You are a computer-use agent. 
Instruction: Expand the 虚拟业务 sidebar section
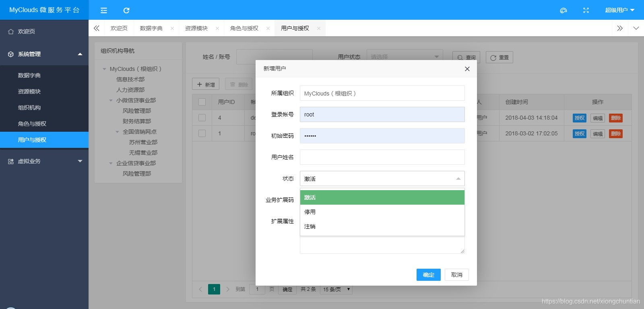click(44, 161)
